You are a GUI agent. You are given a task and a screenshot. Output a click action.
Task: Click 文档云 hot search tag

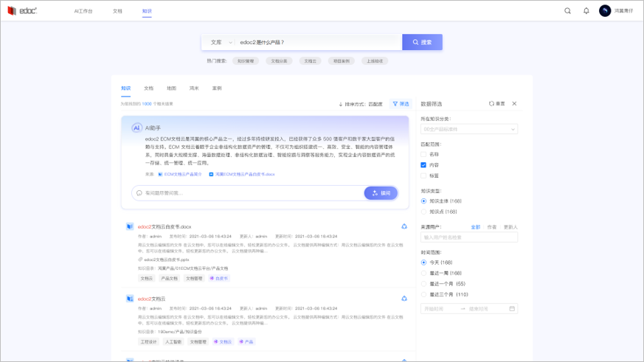click(310, 60)
